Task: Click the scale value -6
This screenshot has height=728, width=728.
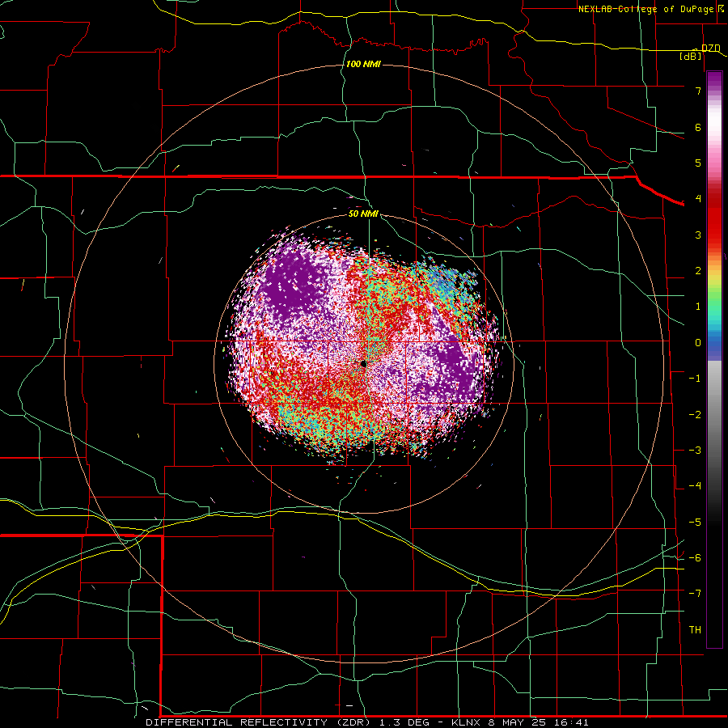Action: (x=695, y=558)
